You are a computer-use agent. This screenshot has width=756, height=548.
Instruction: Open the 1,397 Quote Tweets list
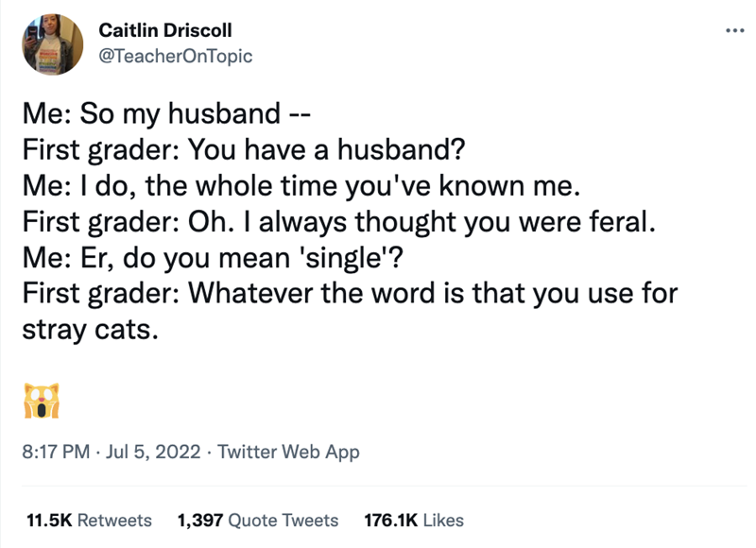coord(257,520)
